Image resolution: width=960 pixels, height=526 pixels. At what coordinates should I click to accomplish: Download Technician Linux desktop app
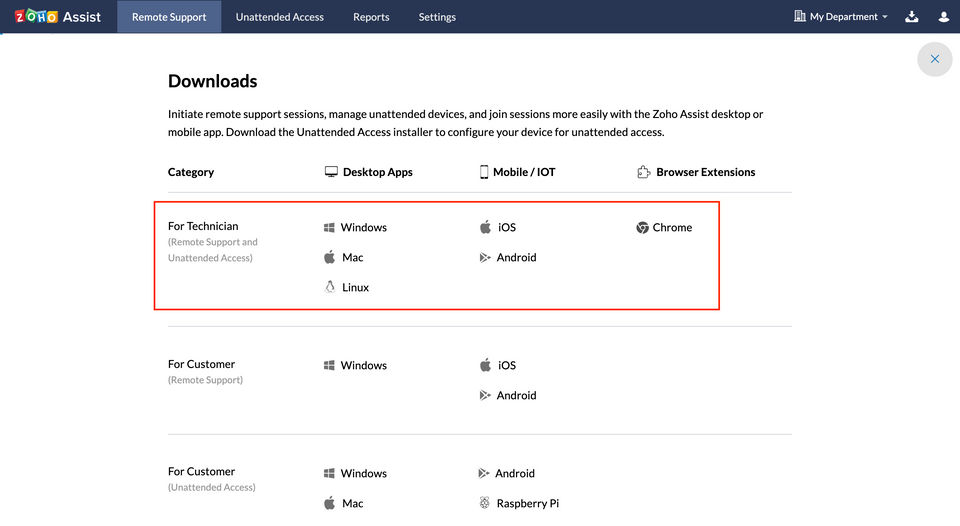point(354,288)
